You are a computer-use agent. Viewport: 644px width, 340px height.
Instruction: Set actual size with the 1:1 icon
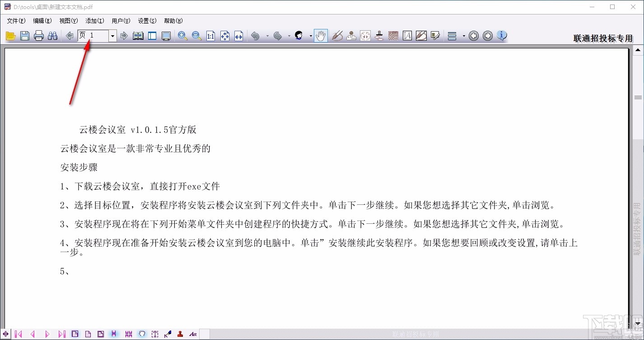(x=211, y=36)
